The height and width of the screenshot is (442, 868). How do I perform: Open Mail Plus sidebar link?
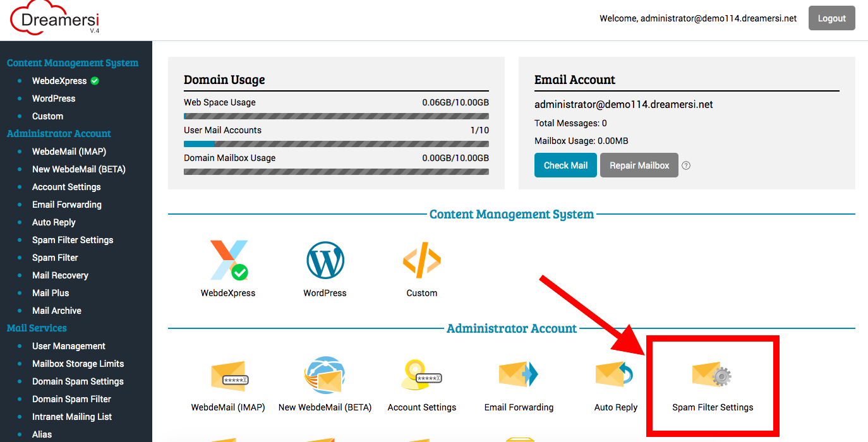click(x=51, y=293)
